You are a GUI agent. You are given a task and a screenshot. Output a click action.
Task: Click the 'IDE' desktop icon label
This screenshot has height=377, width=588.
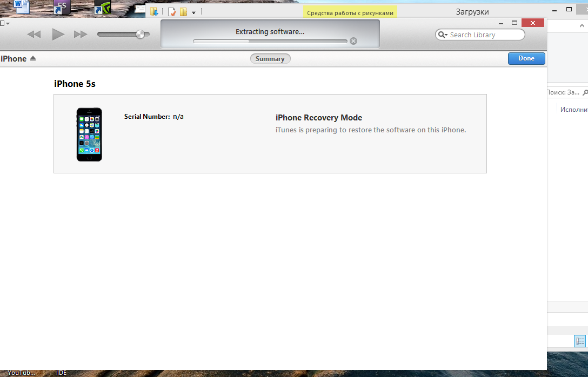pos(62,373)
